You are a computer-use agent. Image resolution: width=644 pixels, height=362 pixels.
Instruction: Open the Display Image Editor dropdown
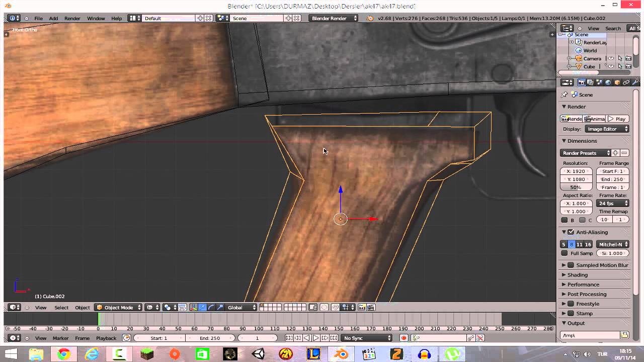coord(607,129)
